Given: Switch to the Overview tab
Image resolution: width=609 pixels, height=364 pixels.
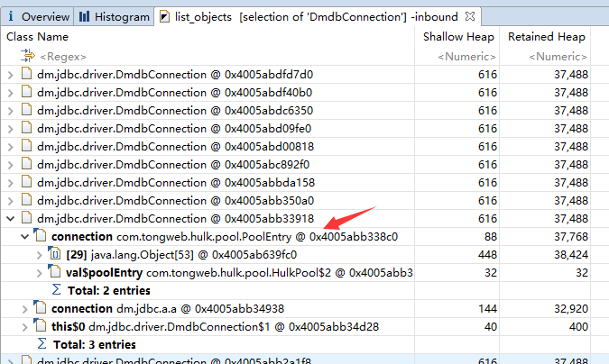Looking at the screenshot, I should tap(37, 17).
